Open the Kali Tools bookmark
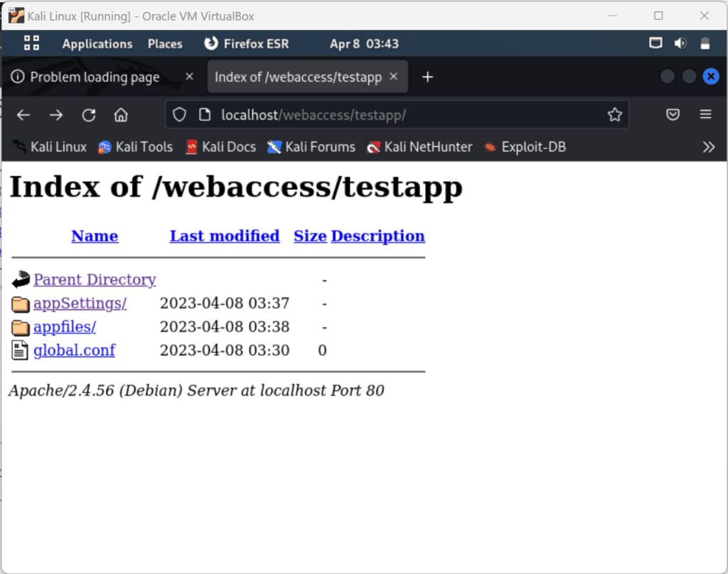 coord(144,147)
